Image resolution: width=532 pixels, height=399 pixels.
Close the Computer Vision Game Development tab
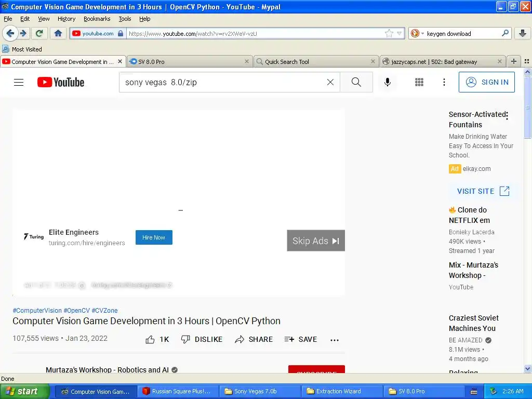[120, 61]
